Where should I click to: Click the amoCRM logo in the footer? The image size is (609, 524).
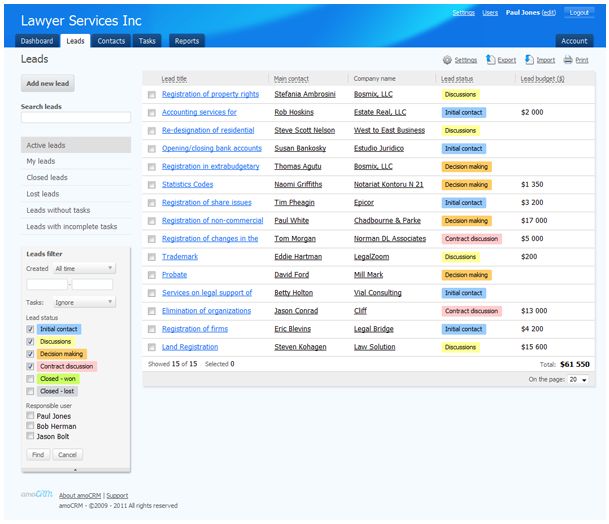(37, 494)
